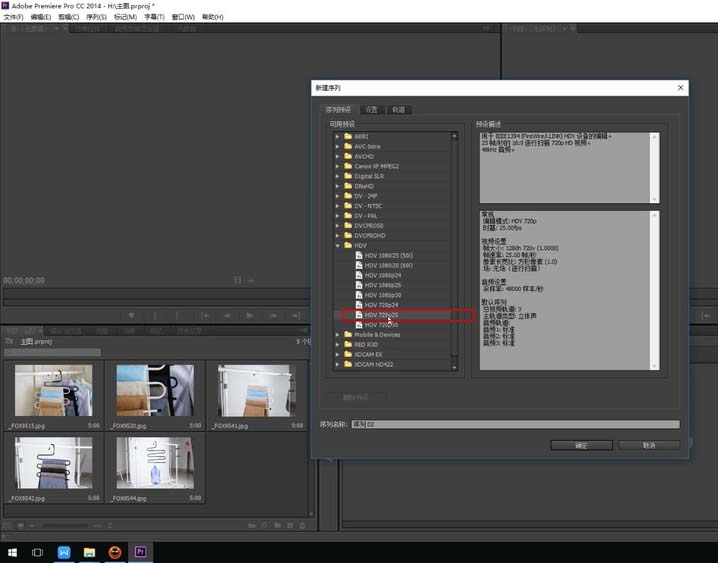This screenshot has width=718, height=563.
Task: Click the Premiere Pro taskbar icon
Action: point(141,551)
